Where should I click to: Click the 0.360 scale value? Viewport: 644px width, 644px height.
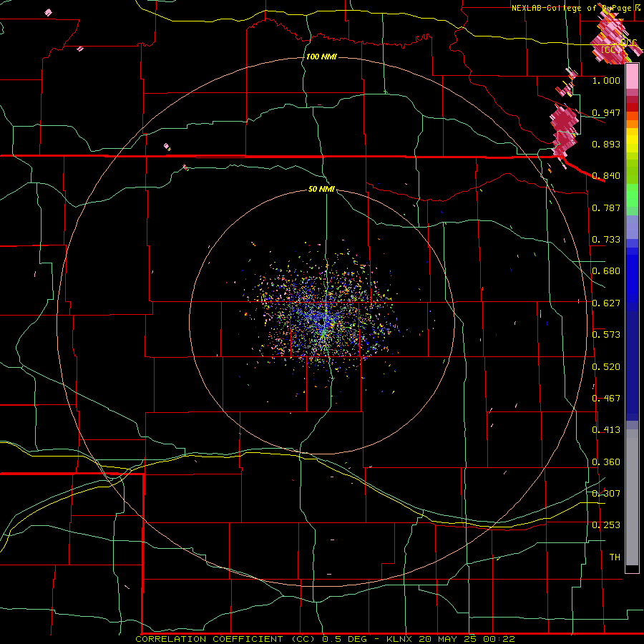606,462
